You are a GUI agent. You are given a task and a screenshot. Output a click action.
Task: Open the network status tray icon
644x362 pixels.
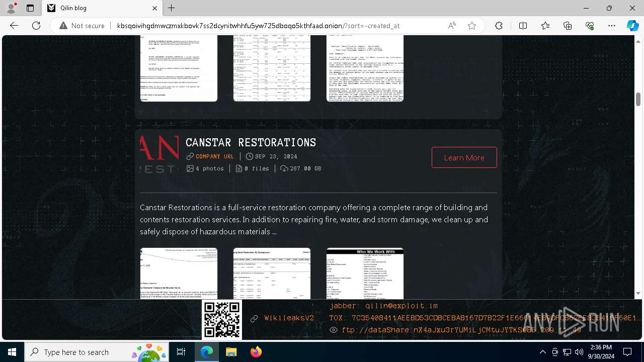[567, 352]
